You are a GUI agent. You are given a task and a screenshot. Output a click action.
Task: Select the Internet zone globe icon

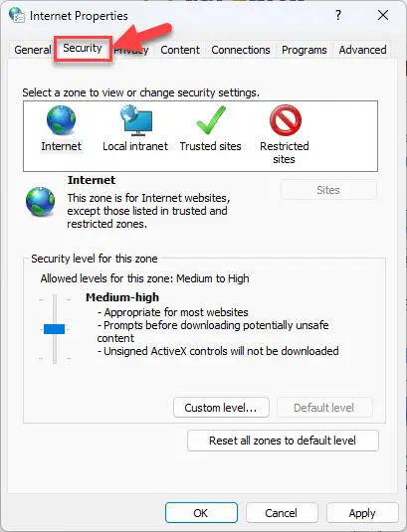[x=61, y=119]
